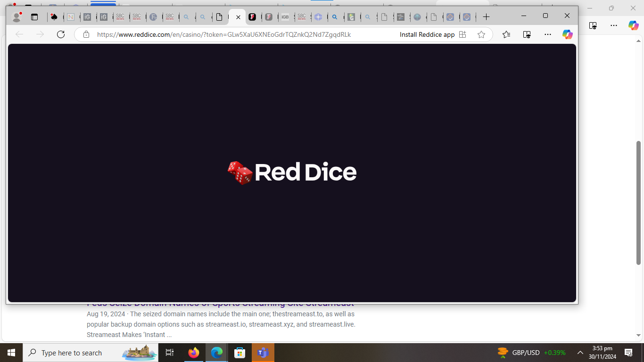Switch to the dark photo favicon tab
The height and width of the screenshot is (362, 644).
click(401, 17)
